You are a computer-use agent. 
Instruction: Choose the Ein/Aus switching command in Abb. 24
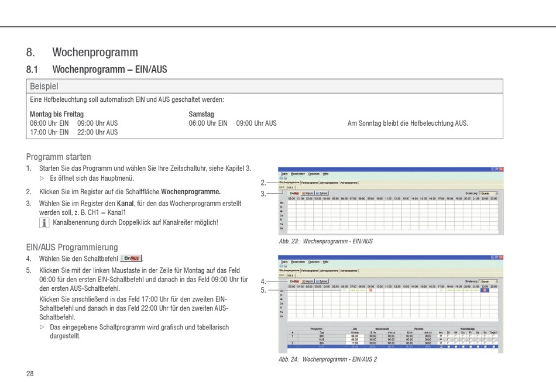pyautogui.click(x=294, y=281)
